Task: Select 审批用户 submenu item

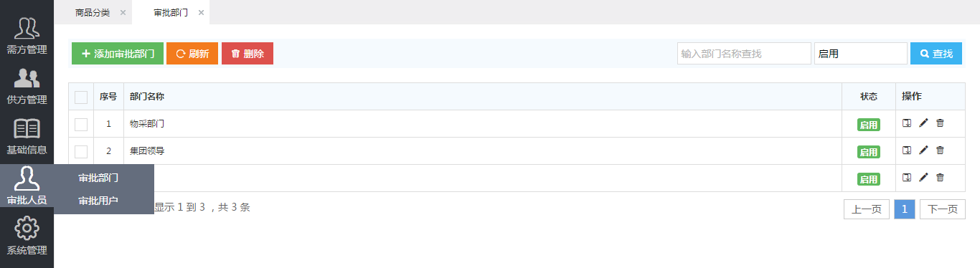Action: click(x=98, y=201)
